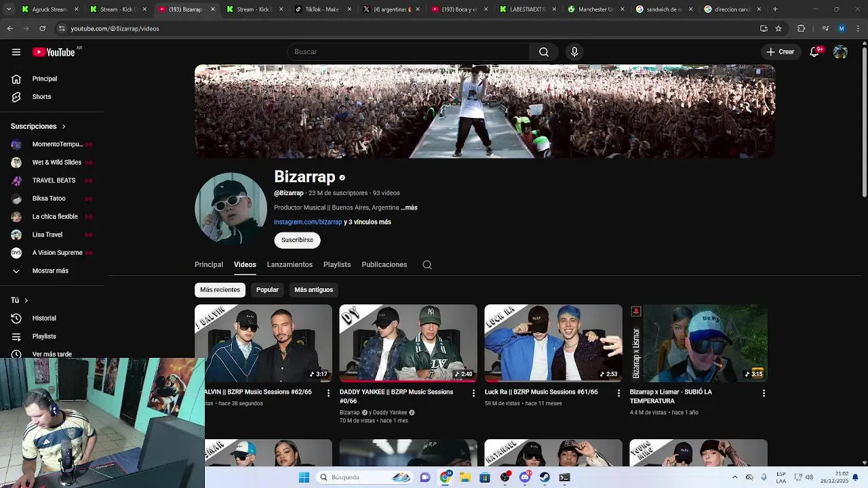Screen dimensions: 868x488
Task: Open Shorts in the sidebar
Action: tap(42, 97)
